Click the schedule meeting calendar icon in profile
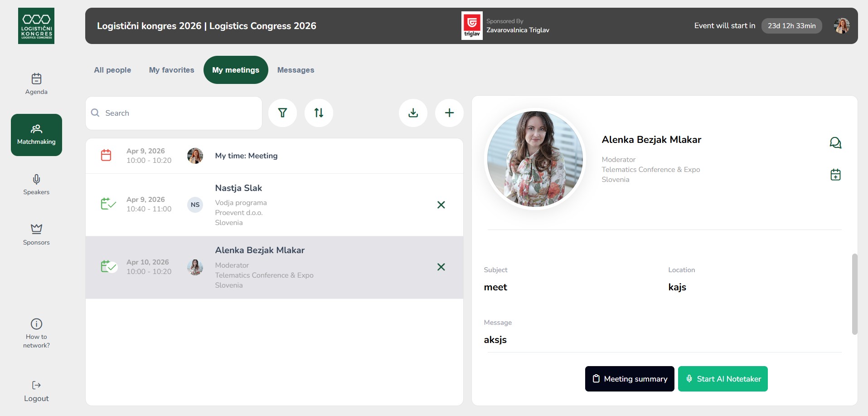The image size is (868, 416). click(x=835, y=175)
